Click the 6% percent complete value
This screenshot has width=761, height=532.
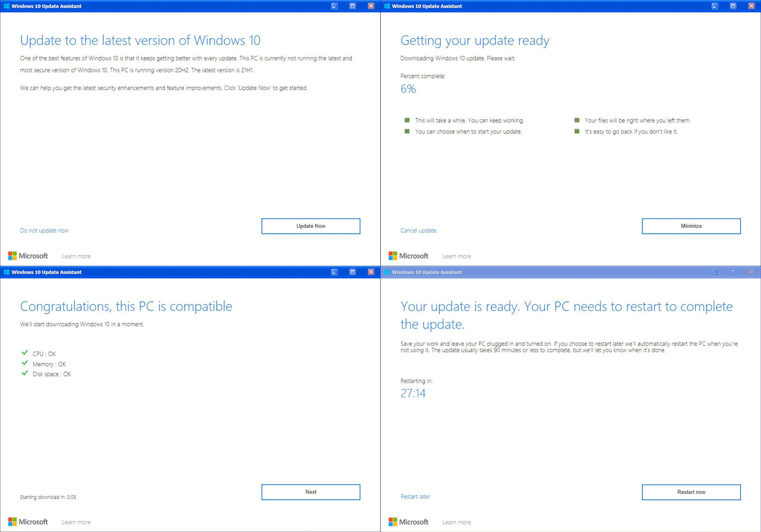click(408, 89)
